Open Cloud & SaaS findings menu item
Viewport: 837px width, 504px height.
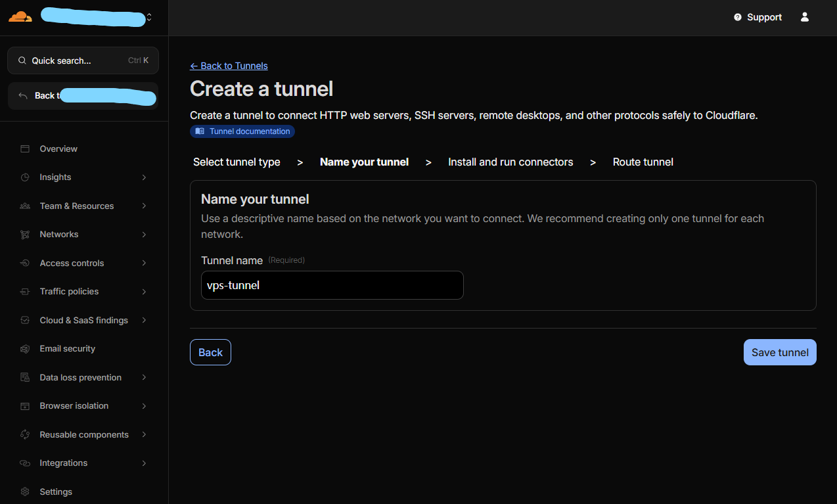coord(83,321)
